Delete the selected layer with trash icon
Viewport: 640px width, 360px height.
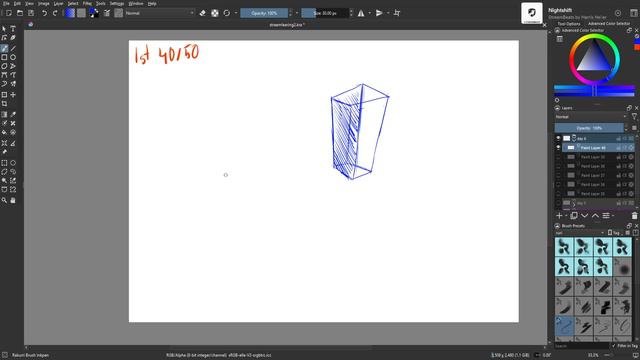(x=634, y=216)
